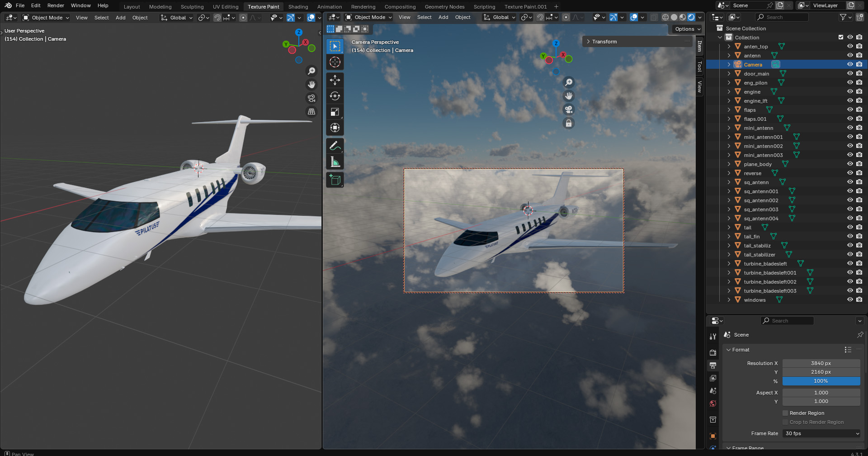
Task: Disable camera render visibility for flaps
Action: click(x=859, y=109)
